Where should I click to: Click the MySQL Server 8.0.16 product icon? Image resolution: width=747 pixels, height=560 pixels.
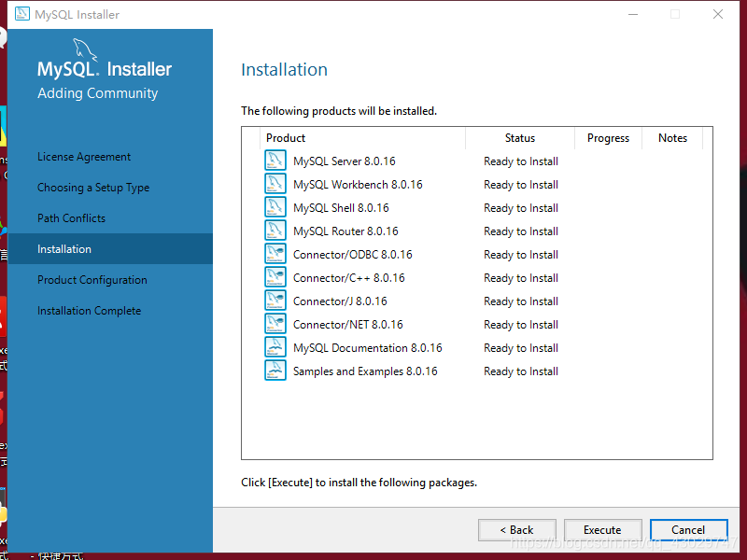(x=275, y=161)
